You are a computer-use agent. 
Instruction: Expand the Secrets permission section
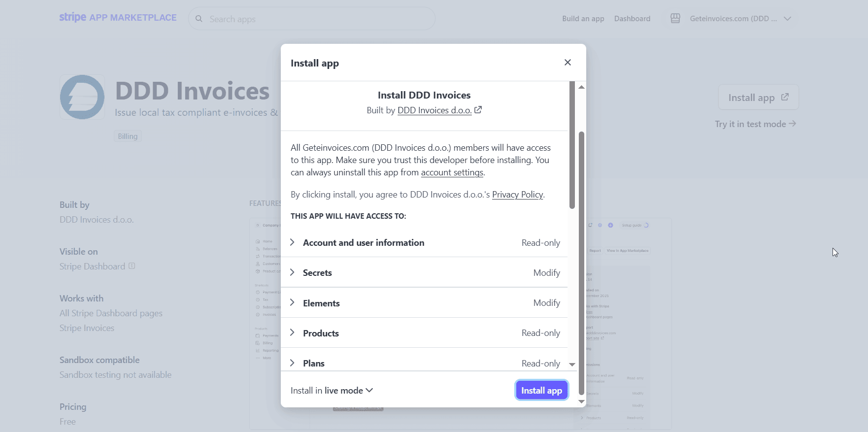292,272
